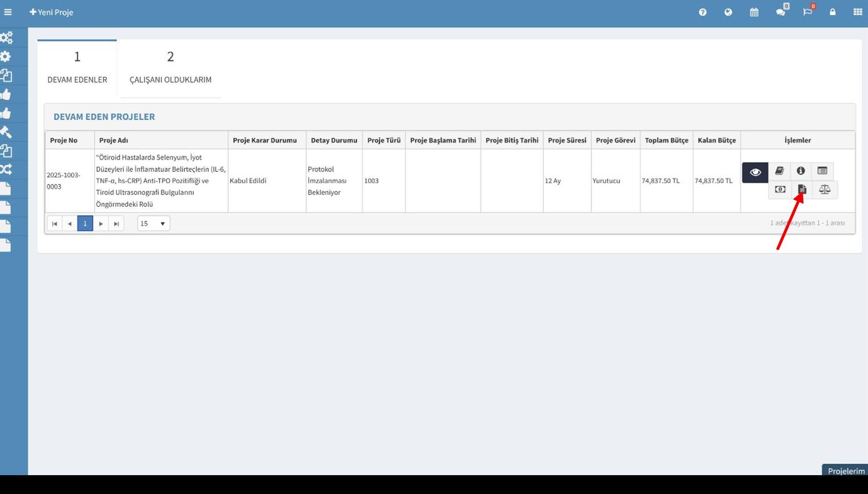Open the globe language selector
The width and height of the screenshot is (868, 494).
[x=728, y=12]
